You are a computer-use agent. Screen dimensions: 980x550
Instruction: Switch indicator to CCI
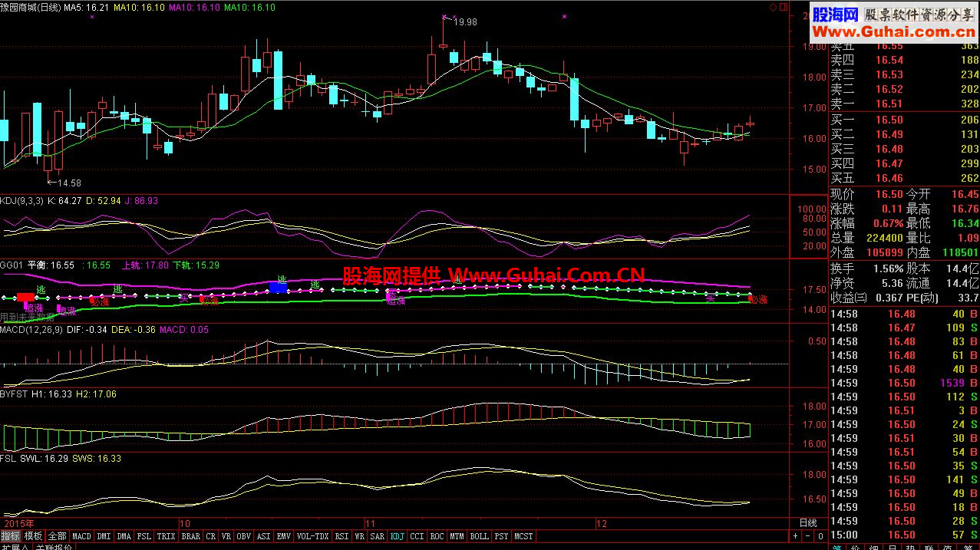[417, 536]
